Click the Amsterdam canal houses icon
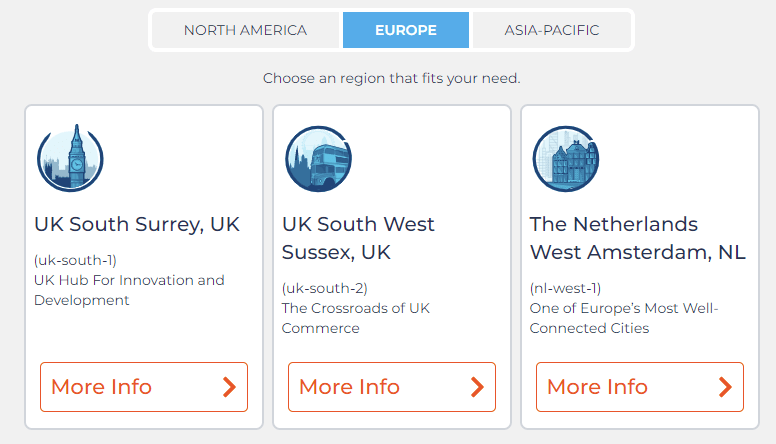Image resolution: width=776 pixels, height=444 pixels. [x=566, y=159]
